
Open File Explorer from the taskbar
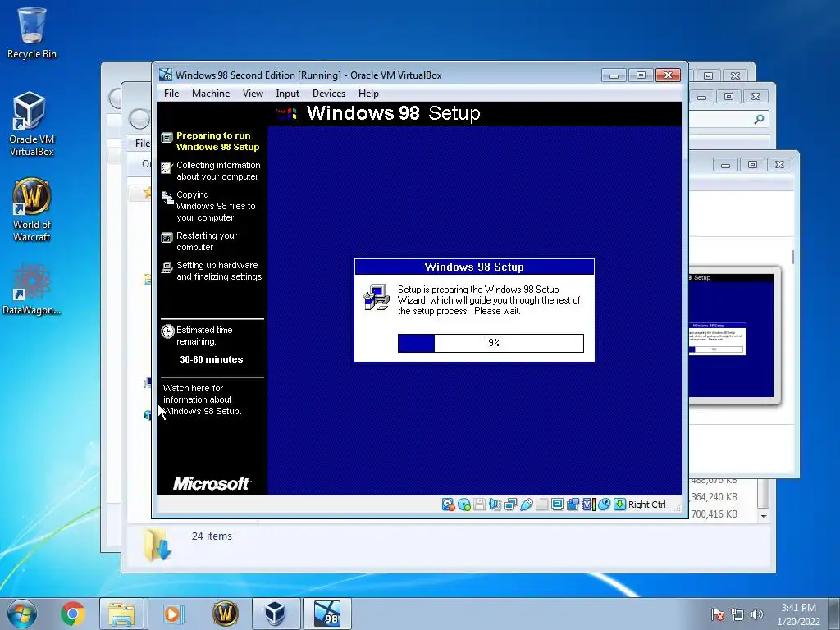point(121,614)
